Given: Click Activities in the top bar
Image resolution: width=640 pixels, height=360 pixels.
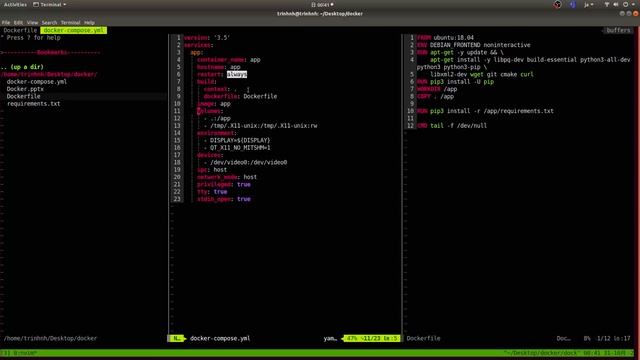Looking at the screenshot, I should [15, 4].
